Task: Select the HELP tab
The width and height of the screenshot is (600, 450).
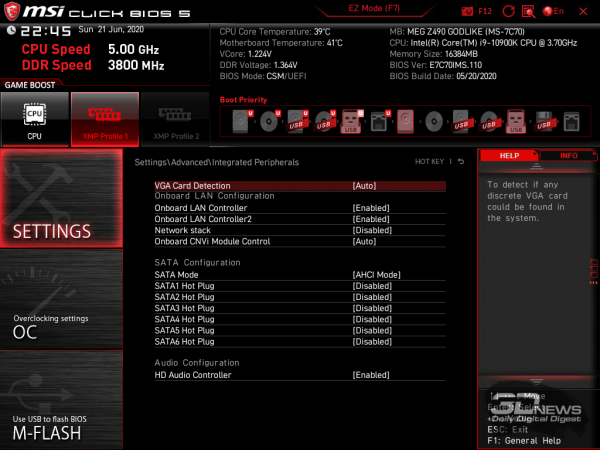Action: [x=509, y=156]
